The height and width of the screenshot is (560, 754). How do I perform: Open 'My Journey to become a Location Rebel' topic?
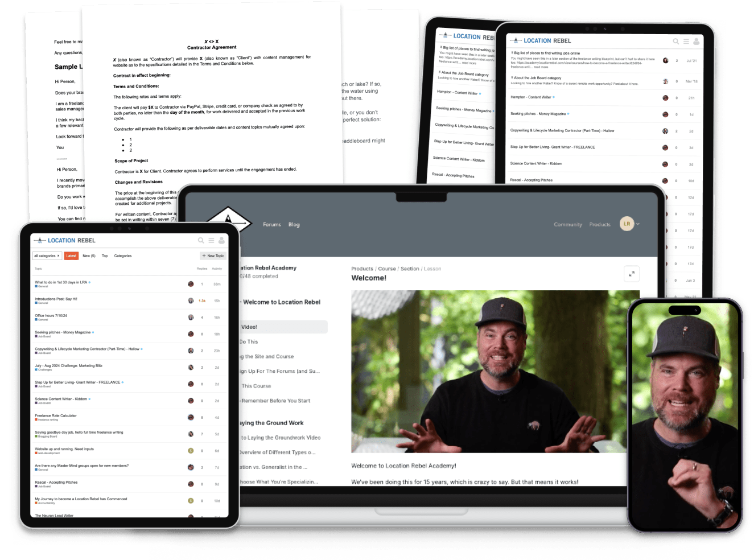tap(81, 499)
